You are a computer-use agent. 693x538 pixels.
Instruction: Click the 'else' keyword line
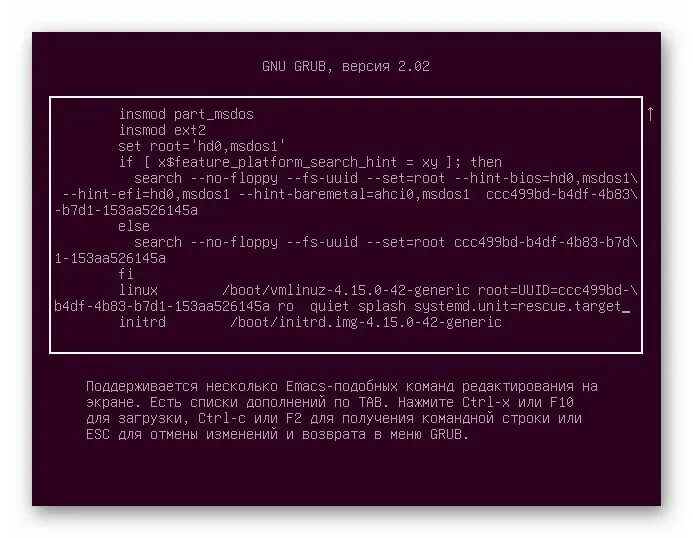pyautogui.click(x=134, y=226)
